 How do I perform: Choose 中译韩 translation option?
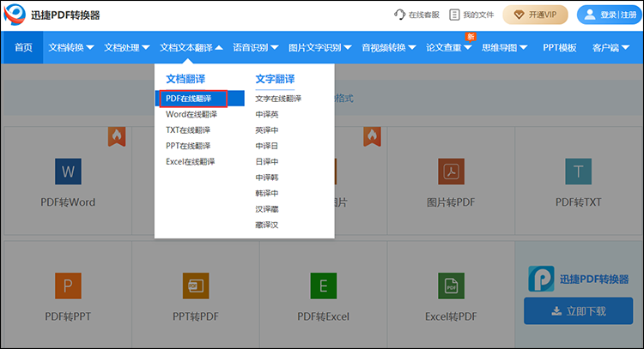click(266, 178)
